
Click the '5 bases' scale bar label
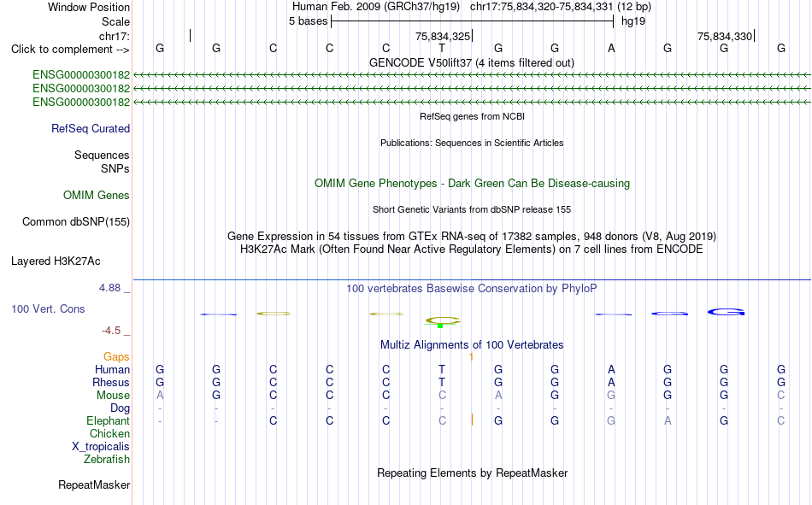point(308,21)
